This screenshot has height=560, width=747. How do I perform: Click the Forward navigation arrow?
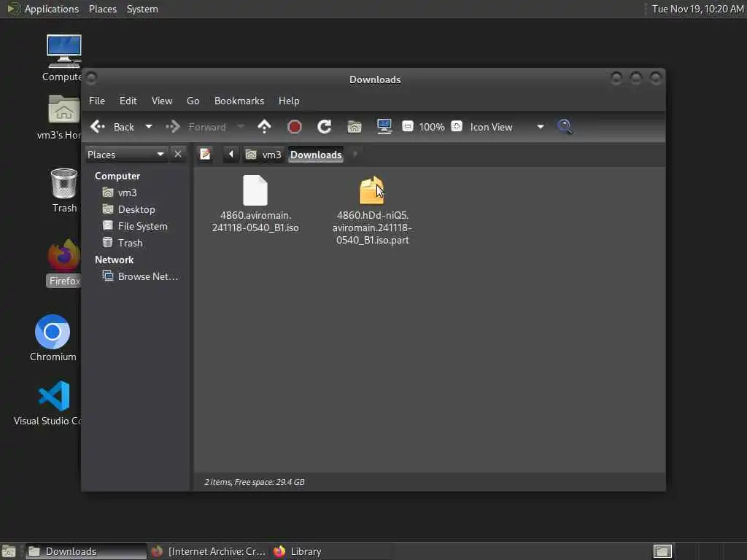click(196, 127)
